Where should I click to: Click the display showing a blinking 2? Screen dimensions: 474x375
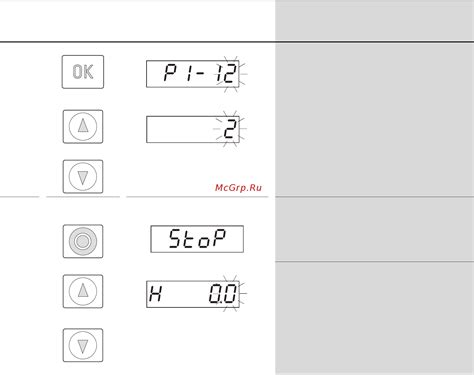[193, 129]
